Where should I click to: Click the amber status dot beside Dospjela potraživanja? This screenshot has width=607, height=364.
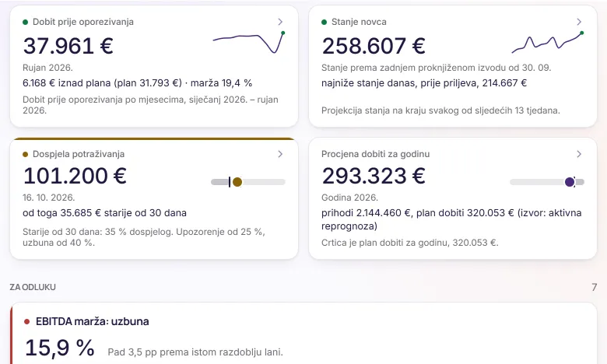(x=25, y=154)
